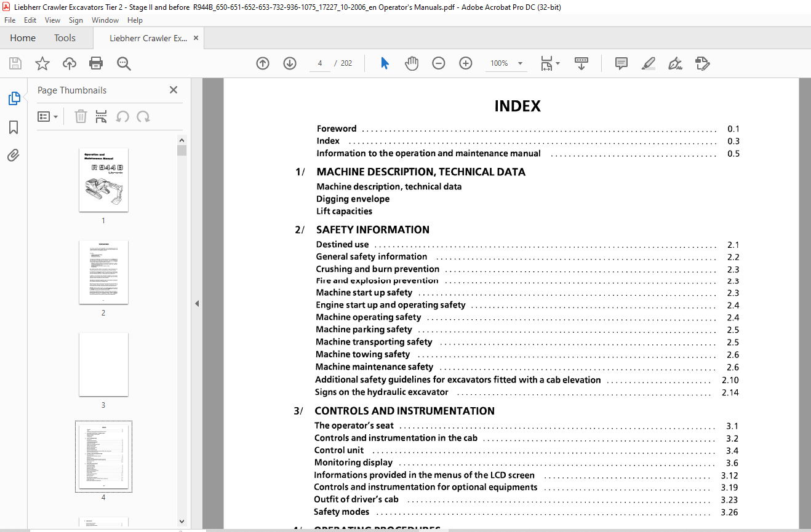Image resolution: width=811 pixels, height=532 pixels.
Task: Open the scrolling mode download-style icon
Action: pos(581,63)
